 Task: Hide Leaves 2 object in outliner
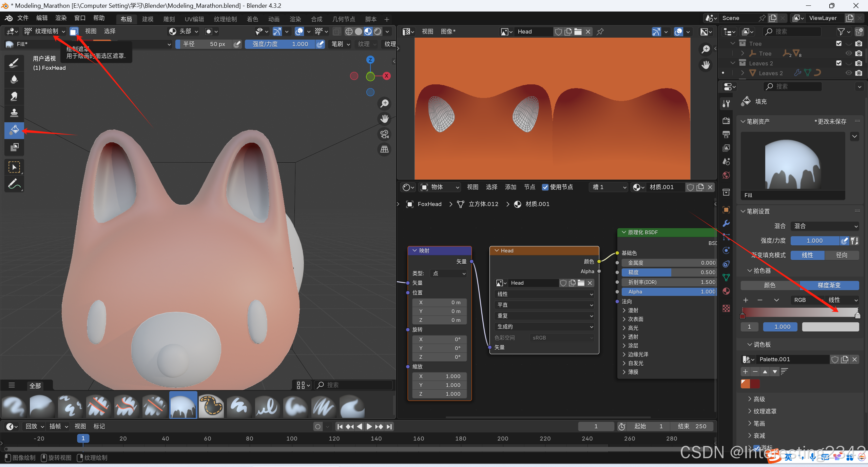(848, 73)
